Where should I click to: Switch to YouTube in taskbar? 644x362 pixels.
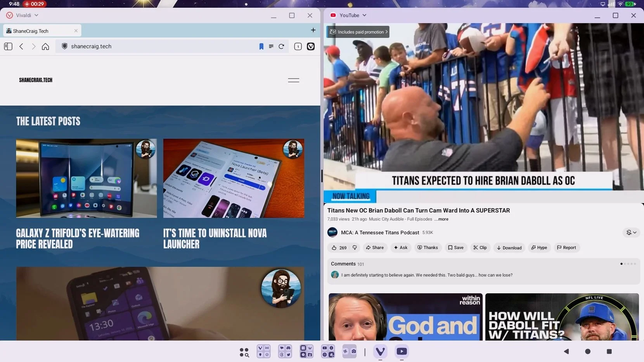[x=402, y=352]
